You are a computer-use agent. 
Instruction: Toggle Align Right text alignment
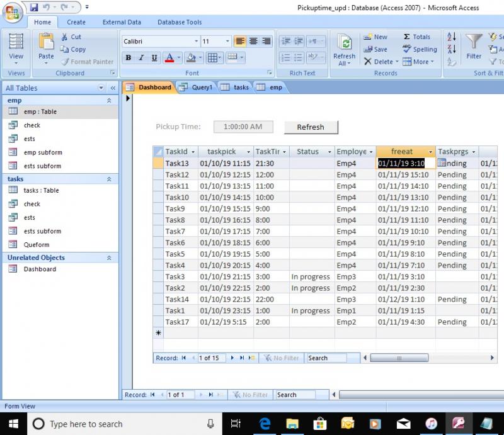click(266, 41)
